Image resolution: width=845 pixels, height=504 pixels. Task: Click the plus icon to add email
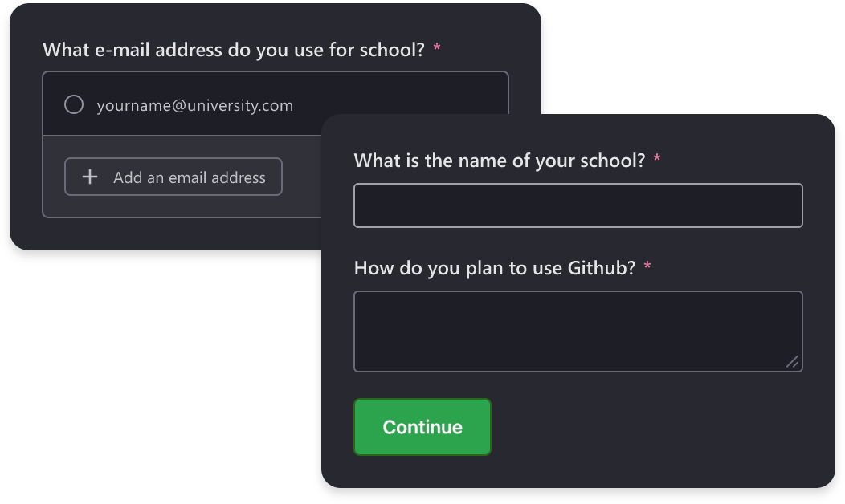(91, 177)
